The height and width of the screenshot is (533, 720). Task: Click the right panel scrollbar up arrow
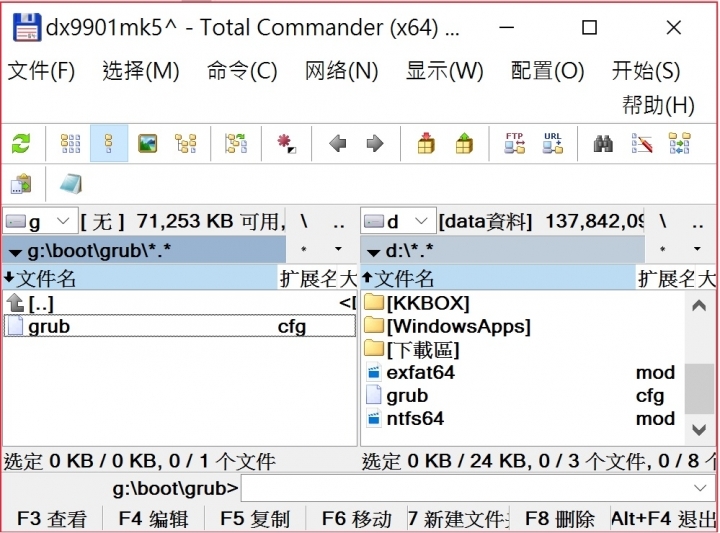(x=699, y=305)
